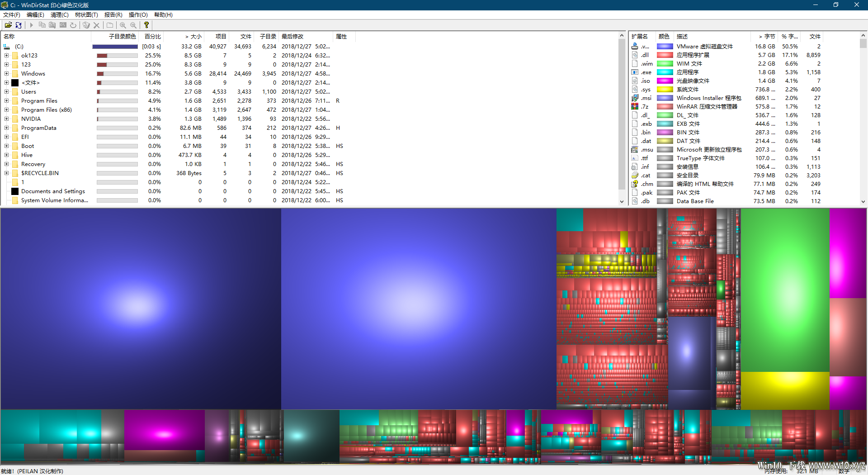Click the command prompt toolbar icon

[x=63, y=25]
